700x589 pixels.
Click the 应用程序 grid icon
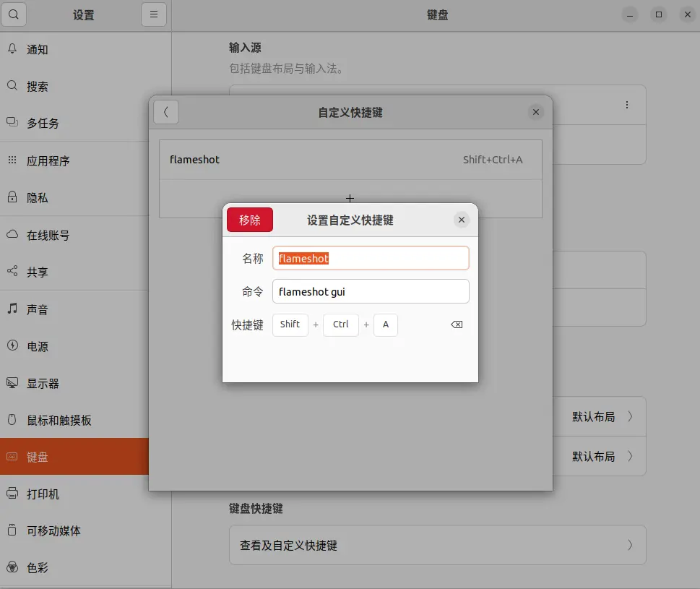[x=12, y=160]
